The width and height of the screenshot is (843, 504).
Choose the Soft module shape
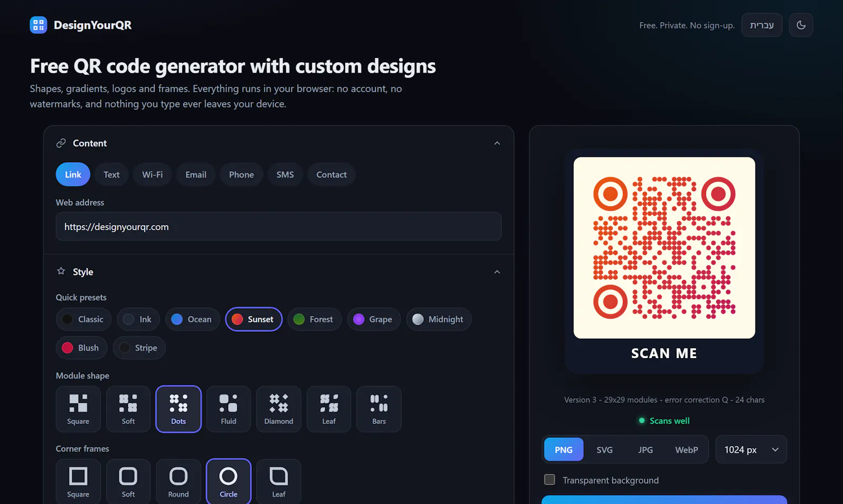128,409
